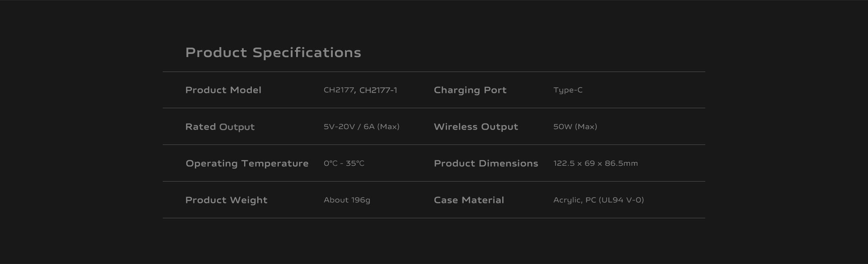
Task: Select the Type-C value text
Action: tap(568, 90)
